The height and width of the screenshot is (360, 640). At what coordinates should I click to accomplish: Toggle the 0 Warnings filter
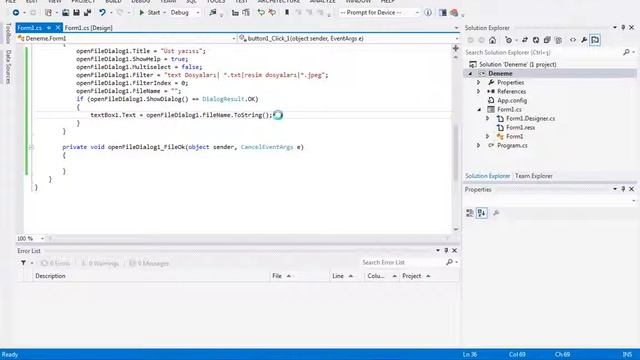point(100,263)
